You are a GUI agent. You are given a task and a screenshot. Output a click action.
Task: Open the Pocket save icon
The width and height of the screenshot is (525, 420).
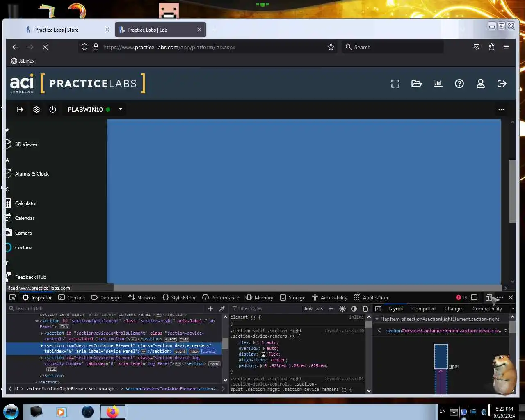[477, 47]
